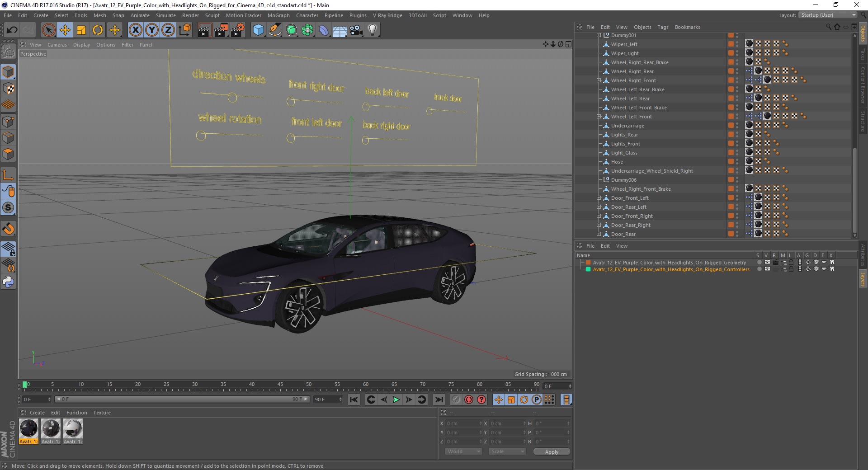Image resolution: width=868 pixels, height=470 pixels.
Task: Expand the Door_Front_Right tree item
Action: click(599, 216)
